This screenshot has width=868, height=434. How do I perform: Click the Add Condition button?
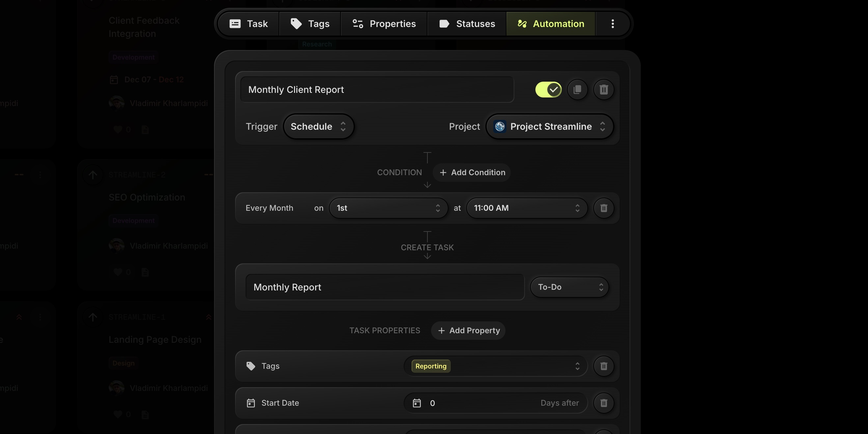click(472, 173)
